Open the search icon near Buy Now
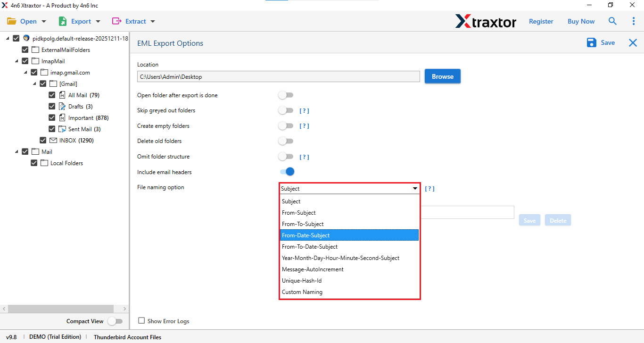Screen dimensions: 644x343 click(612, 21)
